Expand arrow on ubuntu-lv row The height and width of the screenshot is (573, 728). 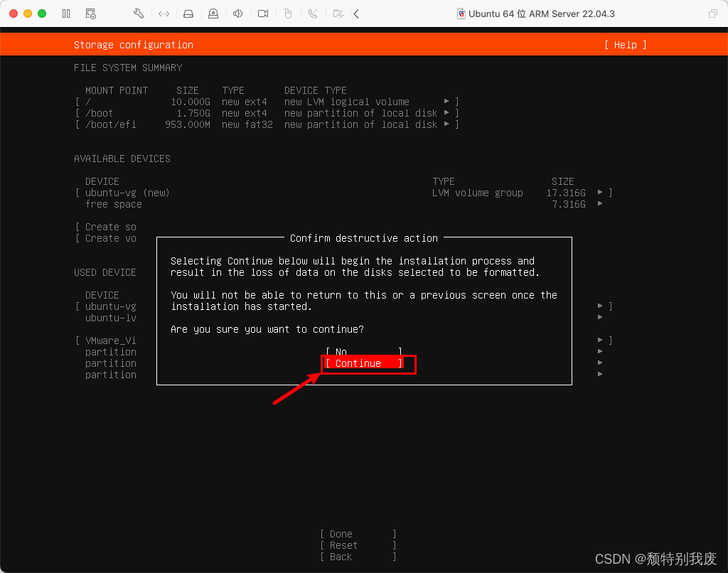point(600,318)
